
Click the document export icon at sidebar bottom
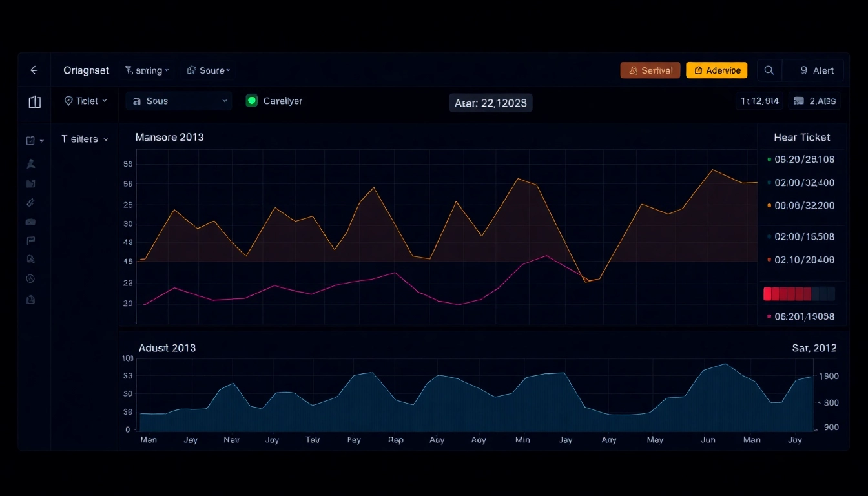point(30,299)
